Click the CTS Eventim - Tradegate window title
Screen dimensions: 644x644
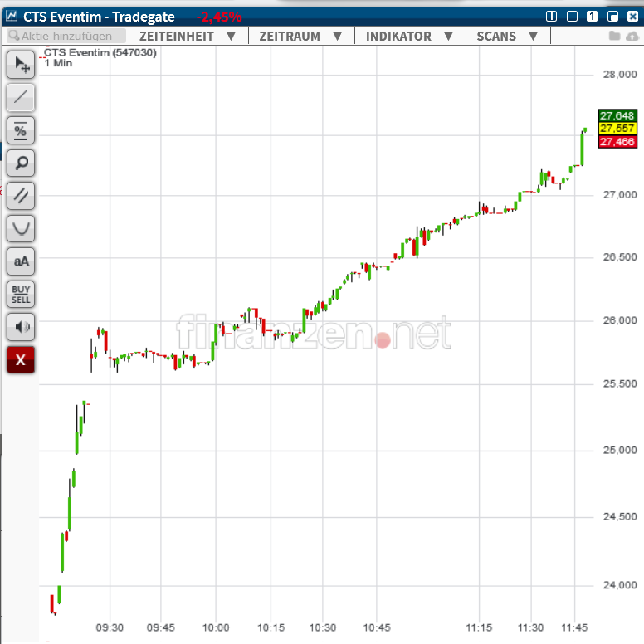99,17
